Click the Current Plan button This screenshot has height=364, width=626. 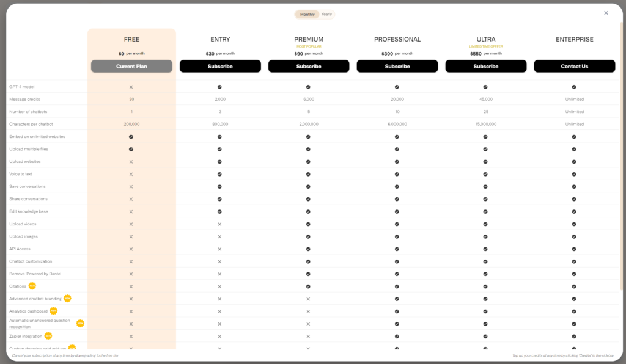(x=132, y=66)
